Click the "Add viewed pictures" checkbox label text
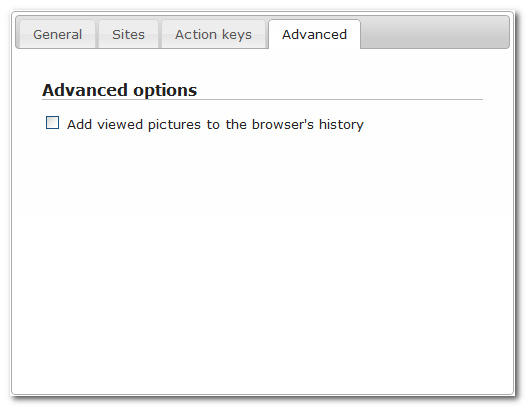526x407 pixels. [x=215, y=124]
